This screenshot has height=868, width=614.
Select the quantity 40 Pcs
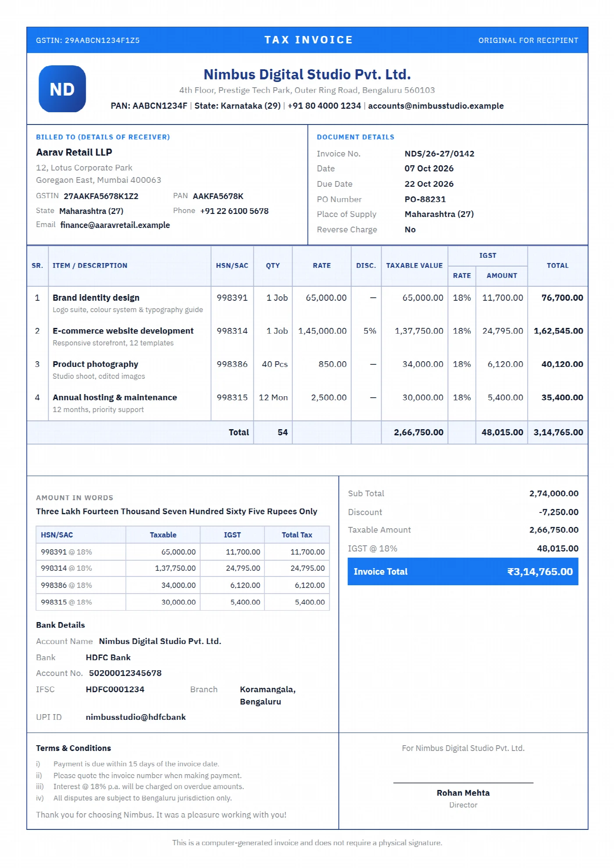(275, 364)
